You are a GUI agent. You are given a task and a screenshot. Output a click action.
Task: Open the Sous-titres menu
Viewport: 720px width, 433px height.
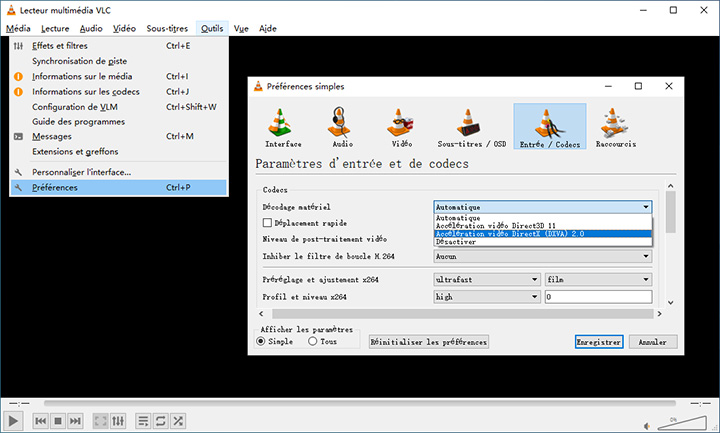(x=167, y=28)
